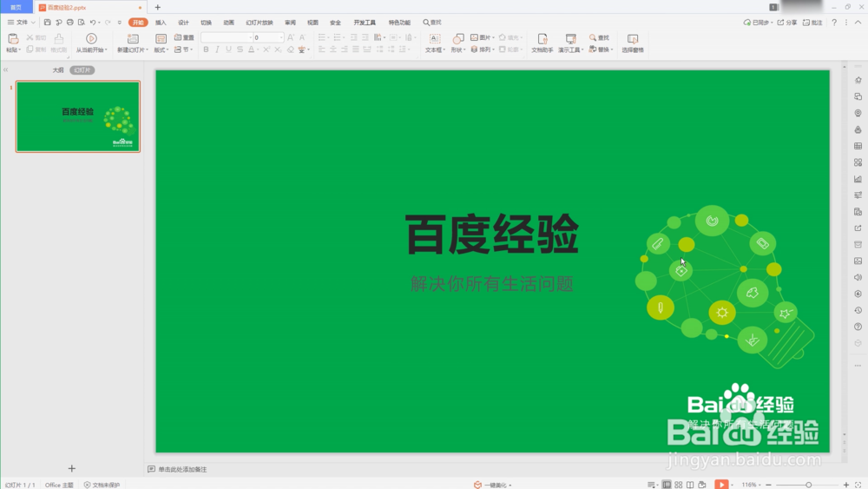Open the Transitions (切换) tab
This screenshot has width=868, height=489.
(x=206, y=23)
